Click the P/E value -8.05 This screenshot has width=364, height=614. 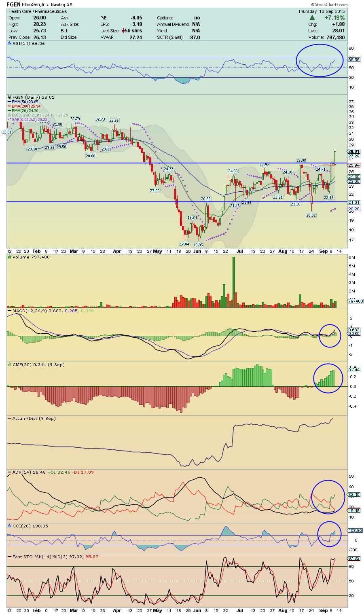point(136,18)
